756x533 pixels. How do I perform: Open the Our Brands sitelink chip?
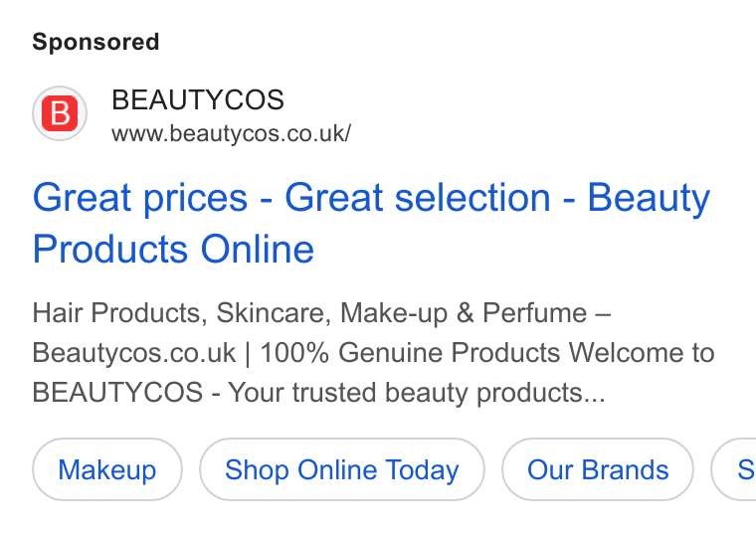598,469
